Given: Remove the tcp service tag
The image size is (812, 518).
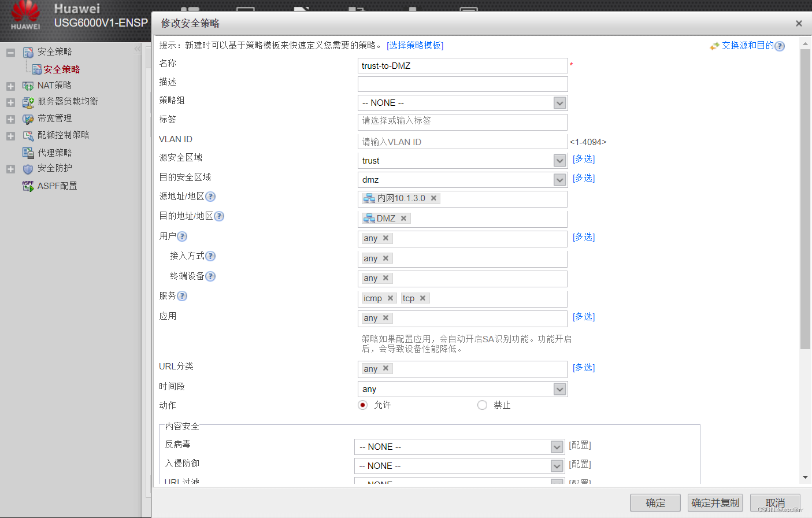Looking at the screenshot, I should click(x=422, y=298).
